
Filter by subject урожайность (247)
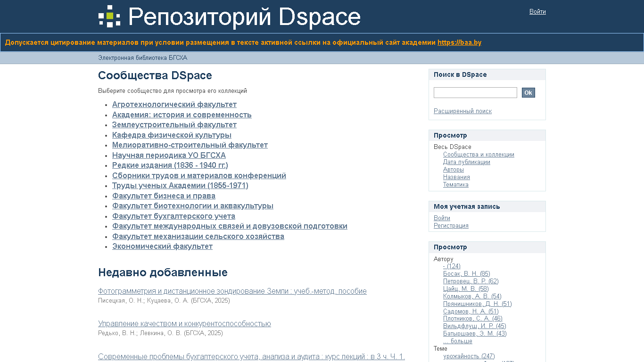(x=469, y=356)
